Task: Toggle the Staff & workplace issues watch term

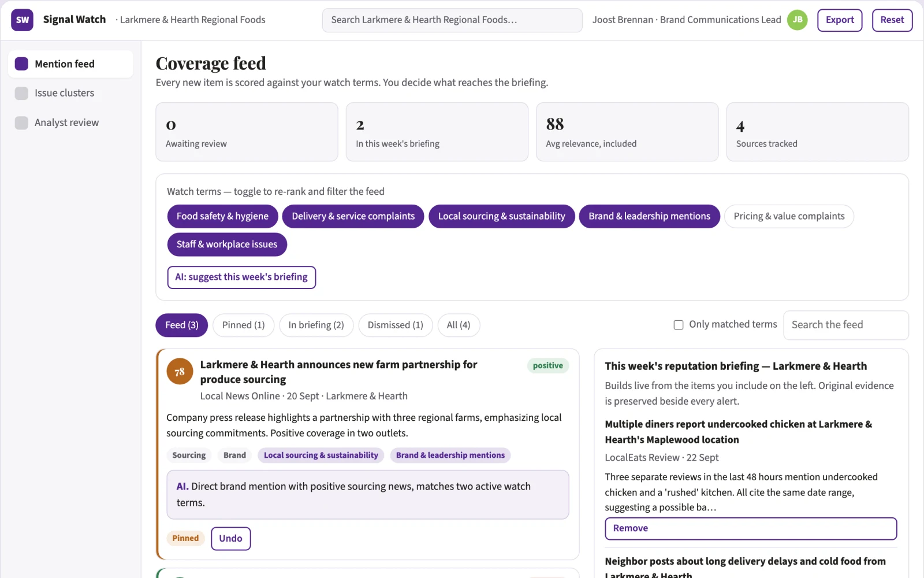Action: [x=227, y=244]
